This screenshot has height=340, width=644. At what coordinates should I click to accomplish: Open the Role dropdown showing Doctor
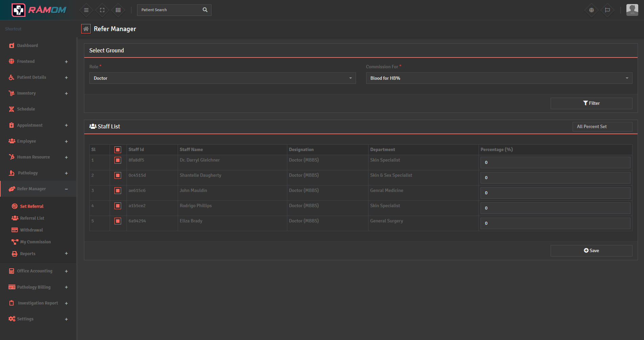[x=222, y=78]
